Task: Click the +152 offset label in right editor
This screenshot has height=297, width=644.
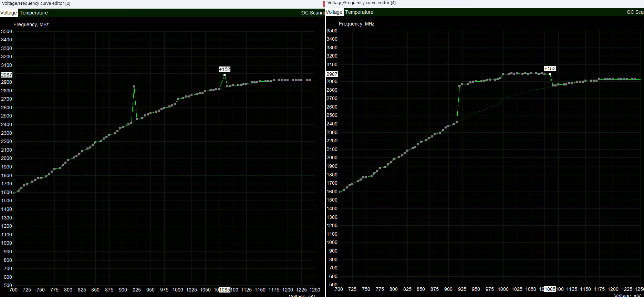Action: (550, 69)
